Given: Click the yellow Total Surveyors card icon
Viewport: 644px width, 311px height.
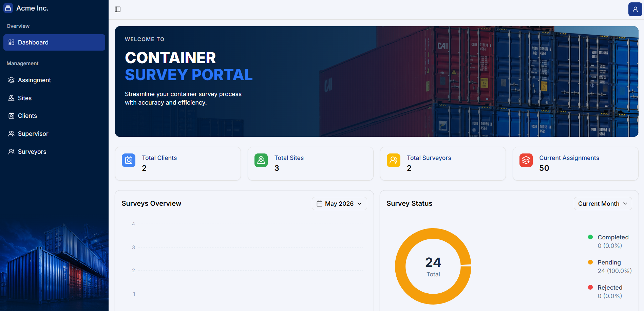Looking at the screenshot, I should pos(394,160).
